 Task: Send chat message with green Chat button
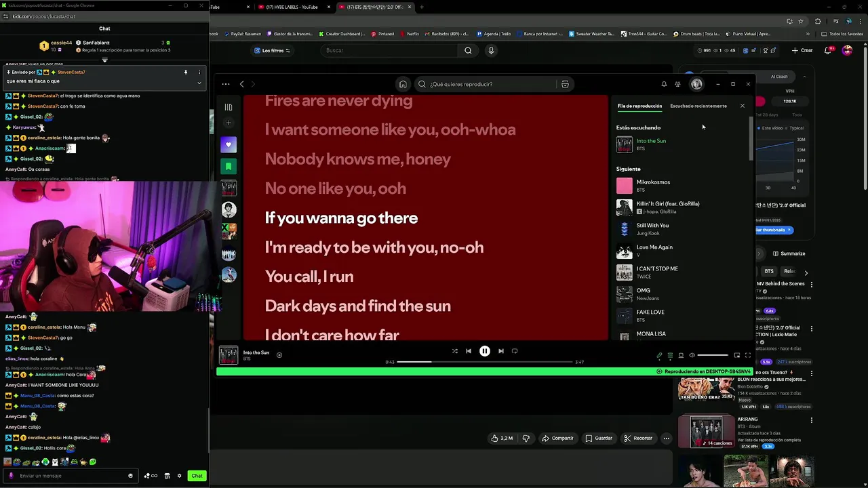(197, 476)
